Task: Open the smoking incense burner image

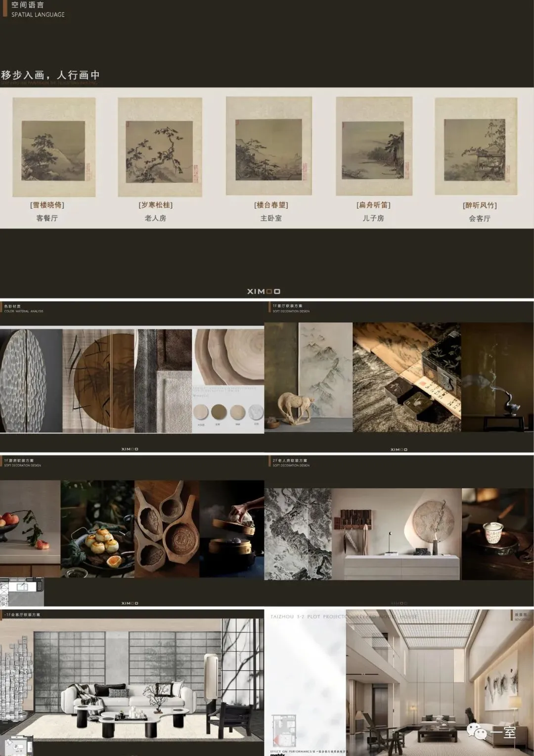Action: pos(497,377)
